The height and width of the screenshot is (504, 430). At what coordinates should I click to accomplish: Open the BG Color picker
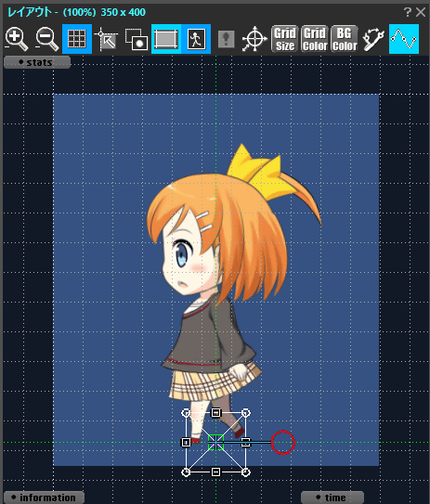point(345,39)
